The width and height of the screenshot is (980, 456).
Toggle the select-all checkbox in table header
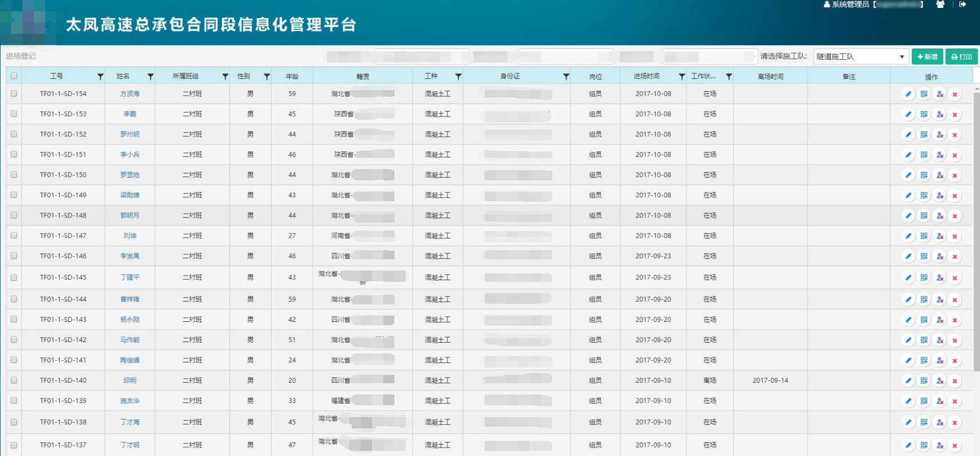click(14, 76)
